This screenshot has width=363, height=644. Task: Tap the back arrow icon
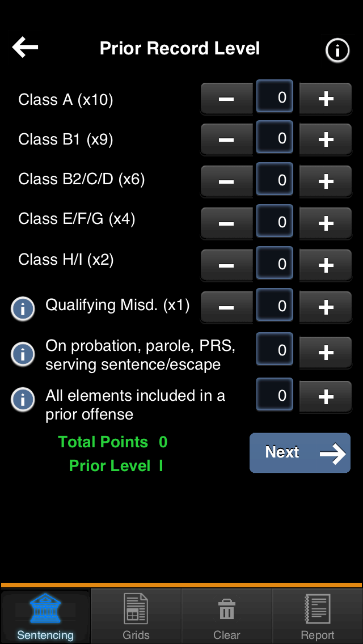[25, 47]
